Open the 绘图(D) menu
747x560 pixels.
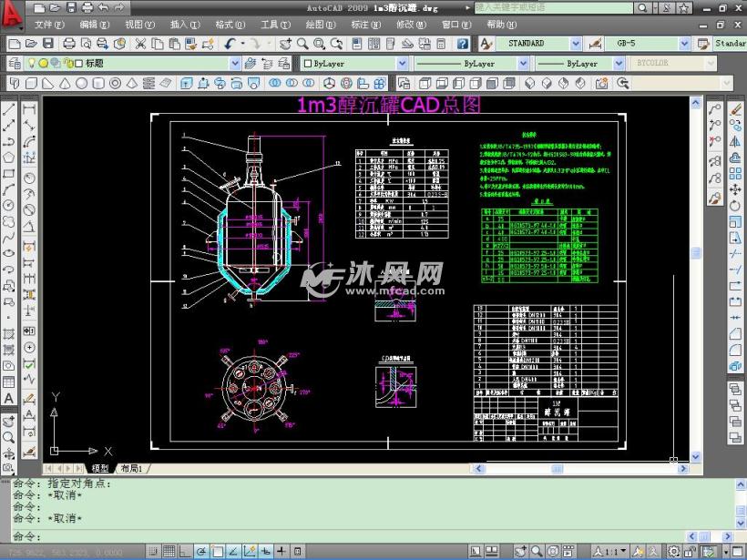pyautogui.click(x=320, y=25)
